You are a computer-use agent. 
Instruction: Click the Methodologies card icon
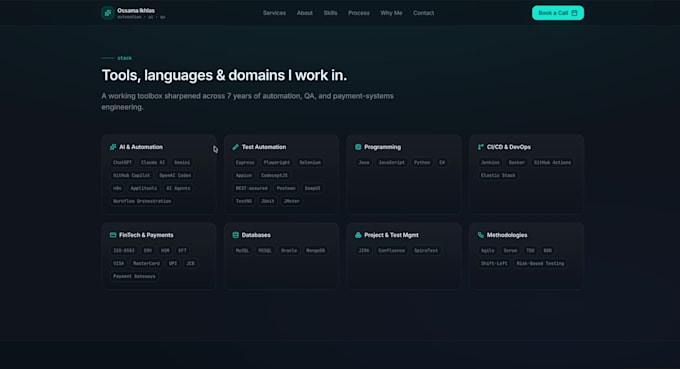[x=481, y=235]
